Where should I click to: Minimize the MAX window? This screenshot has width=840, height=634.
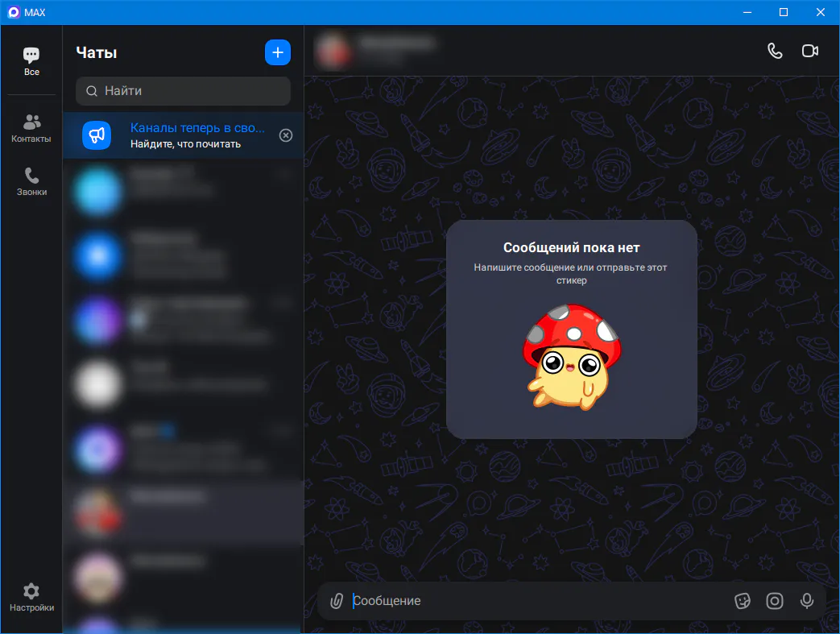(x=747, y=12)
